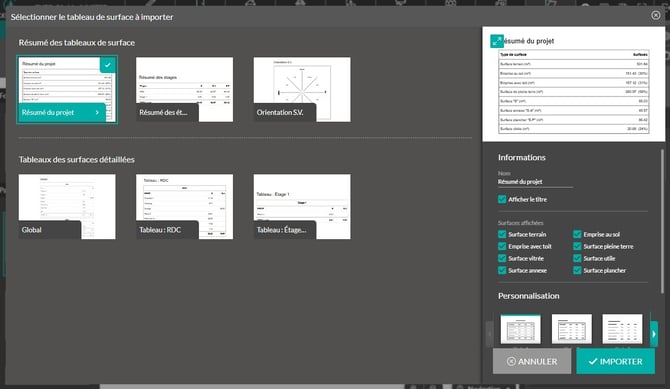This screenshot has height=389, width=670.
Task: Click the checkmark on Résumé du projet card
Action: [108, 65]
